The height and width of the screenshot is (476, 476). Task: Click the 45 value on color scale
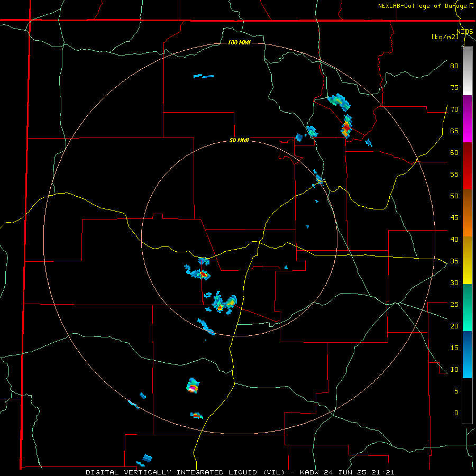[x=454, y=218]
